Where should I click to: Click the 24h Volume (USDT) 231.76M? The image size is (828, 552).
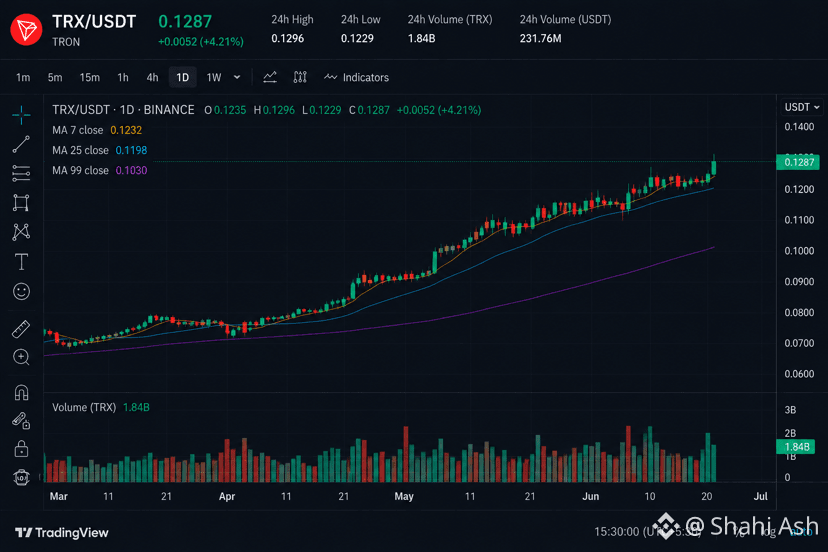coord(540,39)
